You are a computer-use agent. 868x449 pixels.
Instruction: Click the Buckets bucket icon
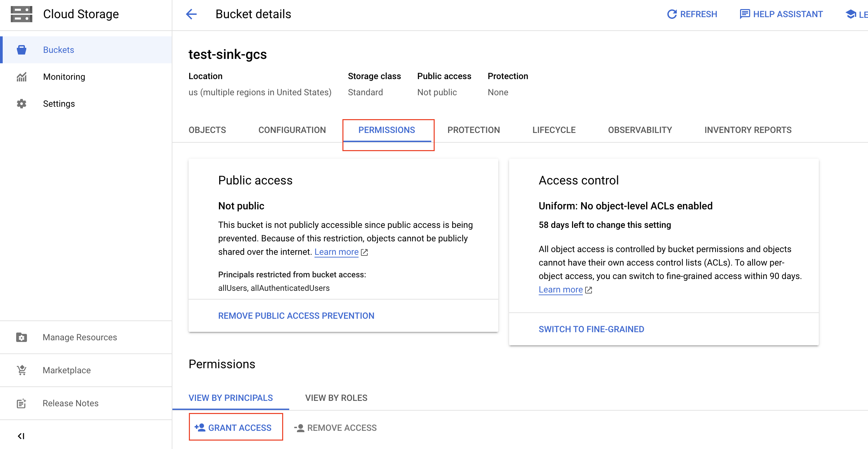22,50
